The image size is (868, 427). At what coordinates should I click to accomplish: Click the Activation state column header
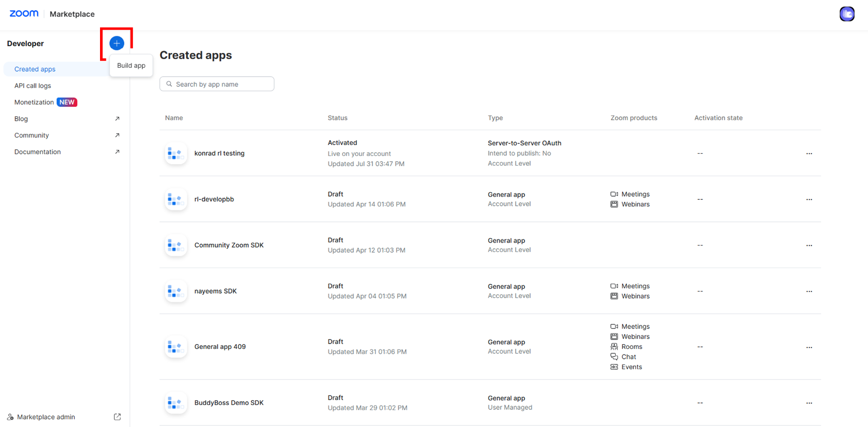point(718,118)
